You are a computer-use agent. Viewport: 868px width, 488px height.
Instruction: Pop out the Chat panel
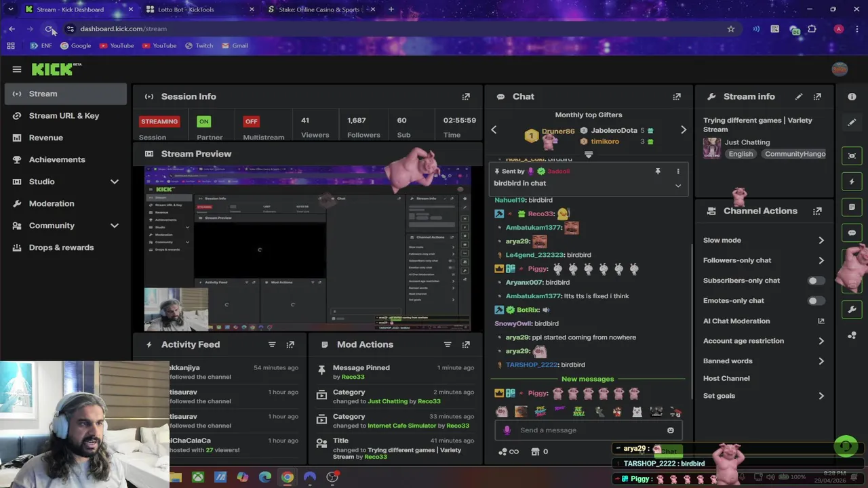(x=677, y=97)
